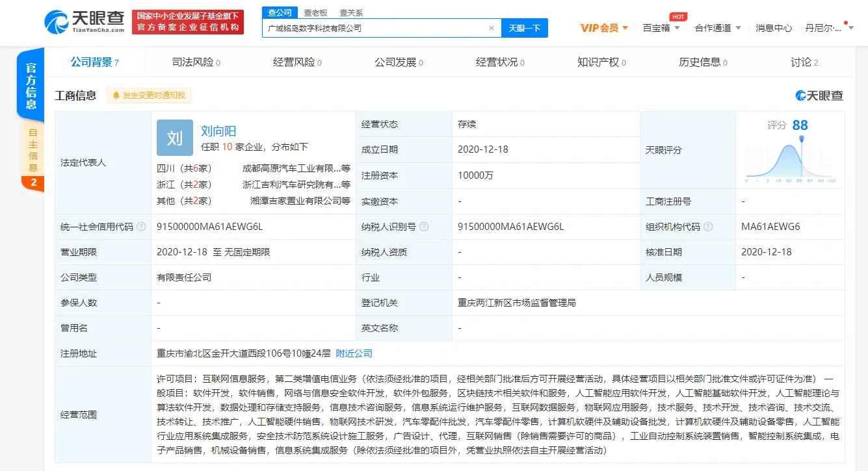Click 经营状态 value 存续
Screen dimensions: 868x471
467,124
